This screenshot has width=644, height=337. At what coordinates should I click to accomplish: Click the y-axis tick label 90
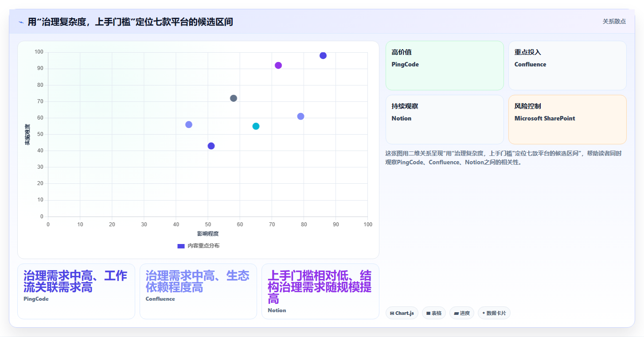click(40, 69)
